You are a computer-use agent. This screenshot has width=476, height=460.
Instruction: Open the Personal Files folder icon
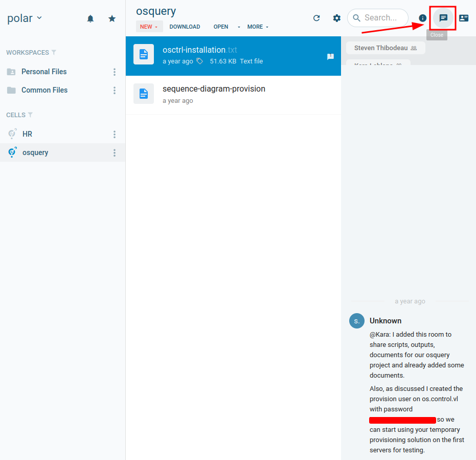[11, 72]
